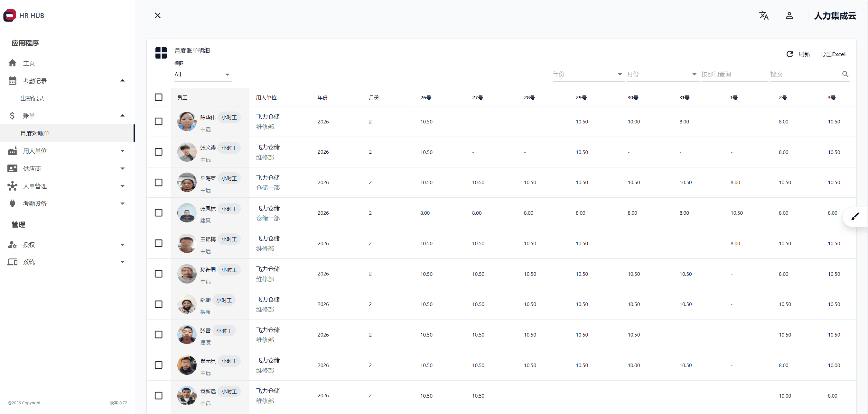Open the floating brush theme button
This screenshot has height=414, width=868.
[855, 216]
